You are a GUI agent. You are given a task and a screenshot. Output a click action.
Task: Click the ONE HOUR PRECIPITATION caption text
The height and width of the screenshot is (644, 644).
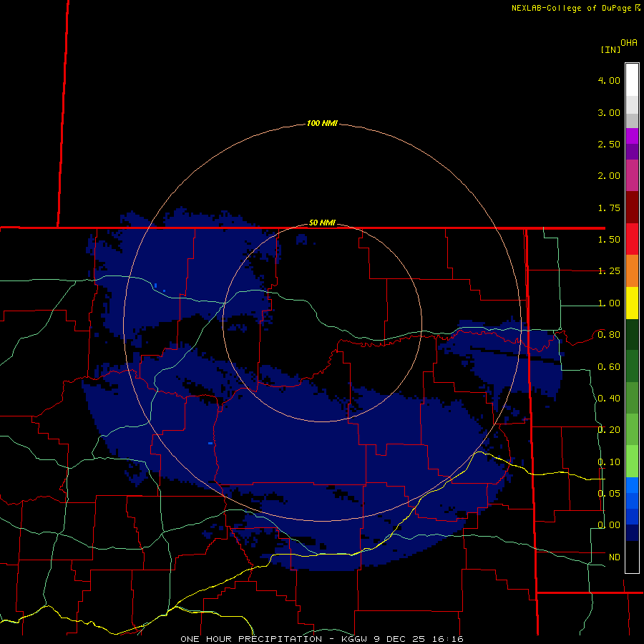pyautogui.click(x=251, y=639)
